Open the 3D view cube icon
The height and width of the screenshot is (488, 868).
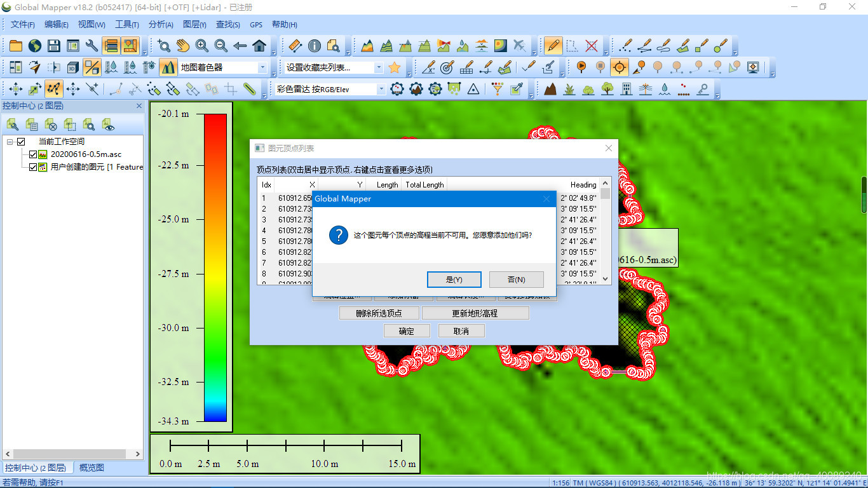coord(73,67)
